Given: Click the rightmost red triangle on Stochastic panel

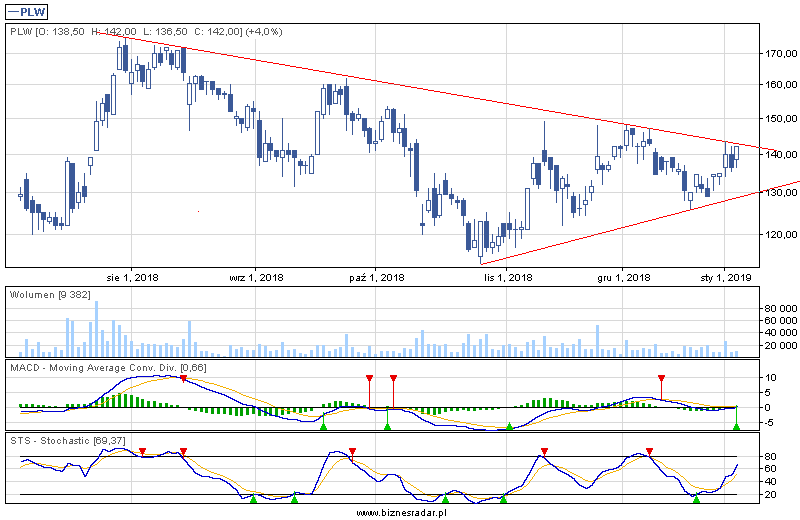Looking at the screenshot, I should tap(650, 452).
